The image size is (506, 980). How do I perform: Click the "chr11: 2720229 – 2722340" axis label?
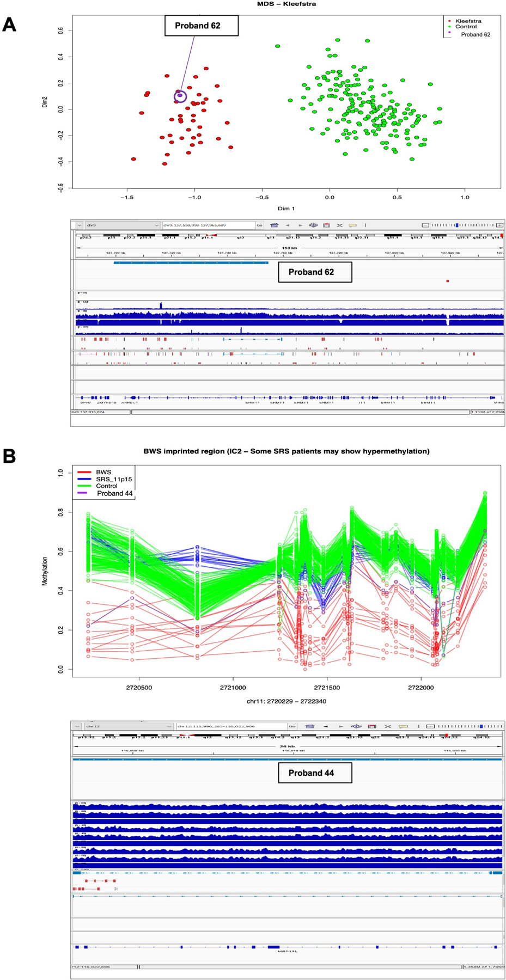point(286,701)
